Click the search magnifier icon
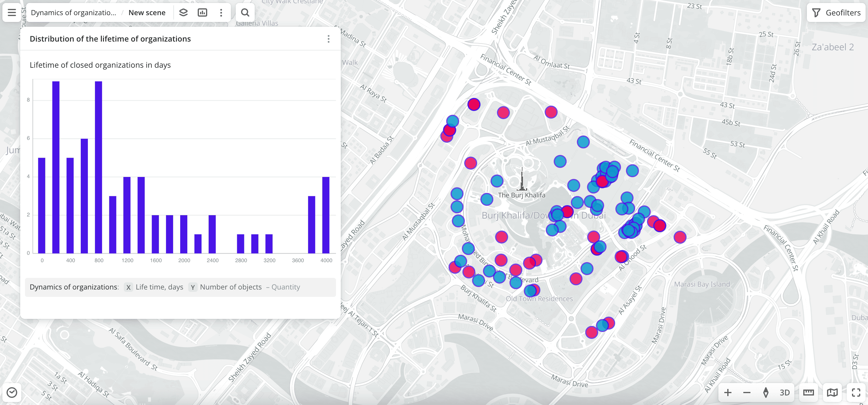The height and width of the screenshot is (405, 868). coord(245,12)
